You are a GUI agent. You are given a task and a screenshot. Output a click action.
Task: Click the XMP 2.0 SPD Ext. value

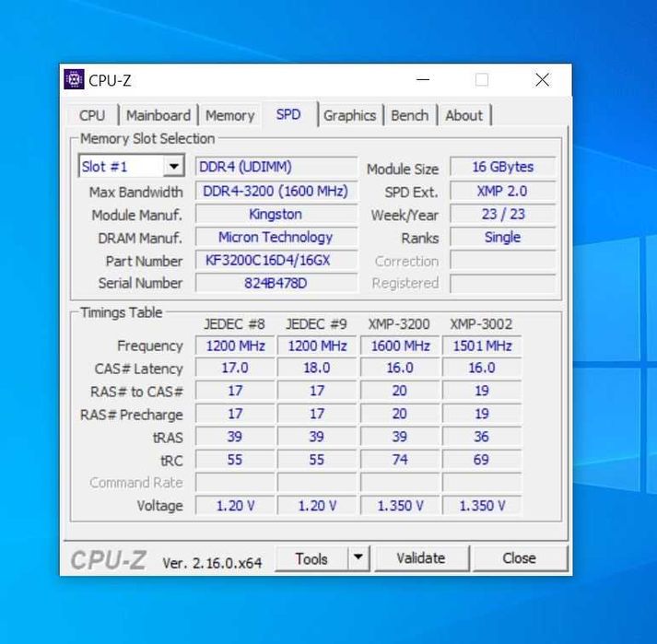click(x=503, y=191)
